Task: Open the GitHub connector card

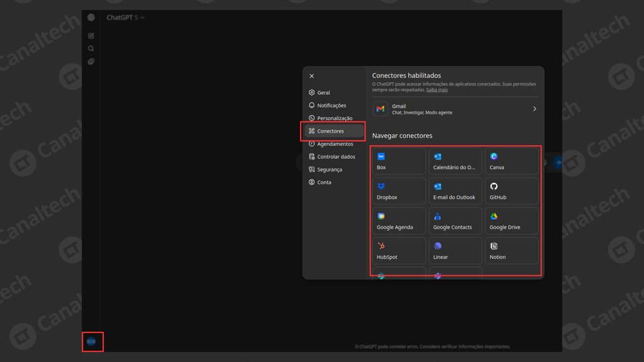Action: point(512,191)
